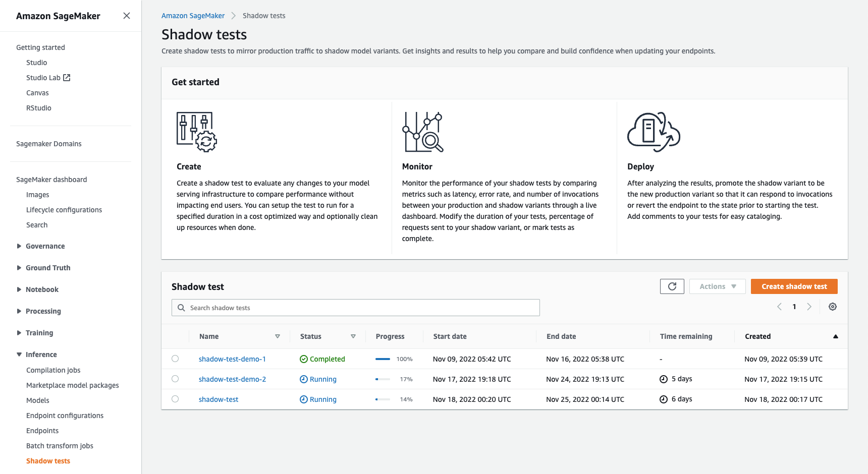Screen dimensions: 868x474
Task: Click the Deploy cloud illustration icon
Action: pyautogui.click(x=654, y=132)
